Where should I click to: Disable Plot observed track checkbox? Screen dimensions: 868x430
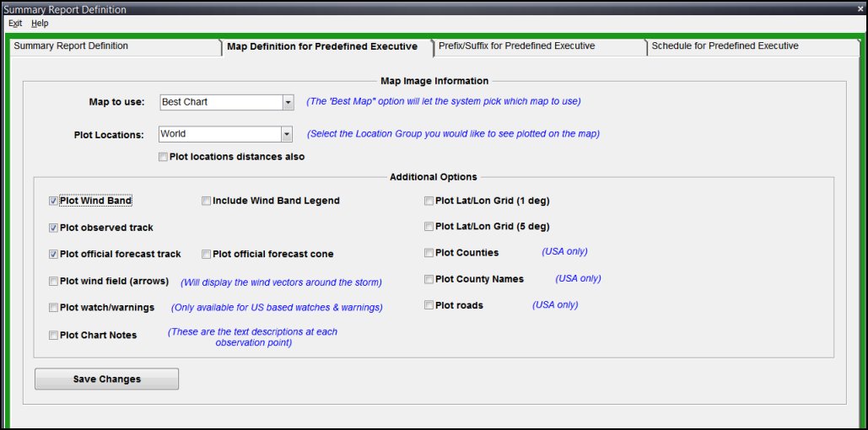(54, 228)
